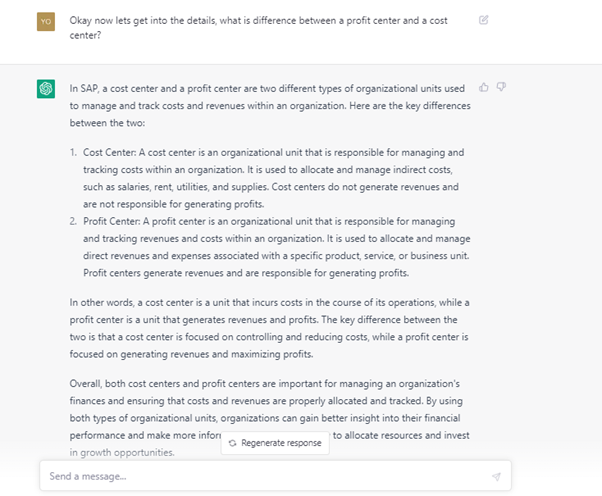Give the response a thumbs down

click(501, 87)
